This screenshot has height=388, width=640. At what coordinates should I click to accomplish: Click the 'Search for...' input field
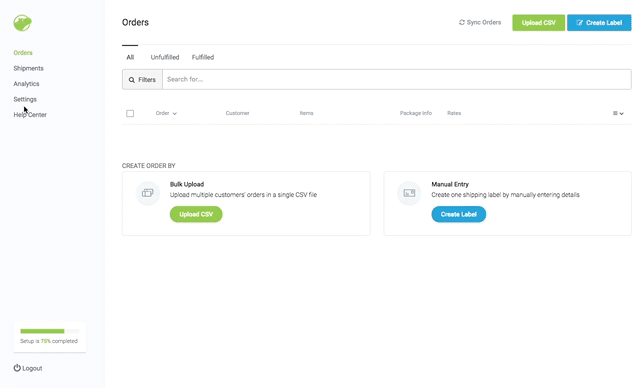coord(397,80)
